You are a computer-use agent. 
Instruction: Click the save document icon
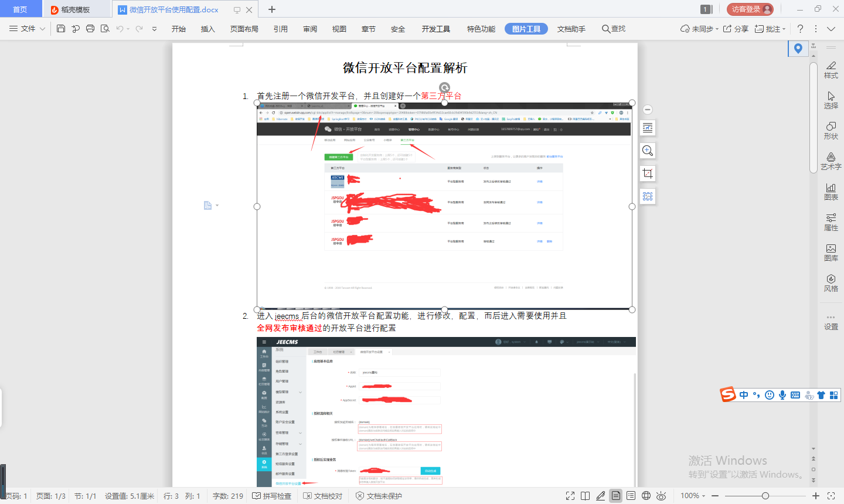coord(61,29)
